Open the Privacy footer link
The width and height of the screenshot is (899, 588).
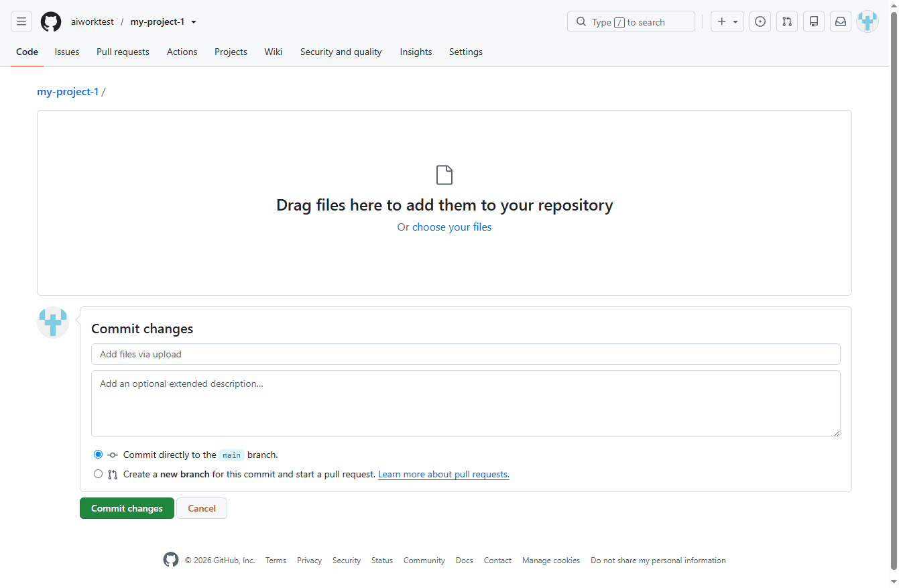point(309,561)
